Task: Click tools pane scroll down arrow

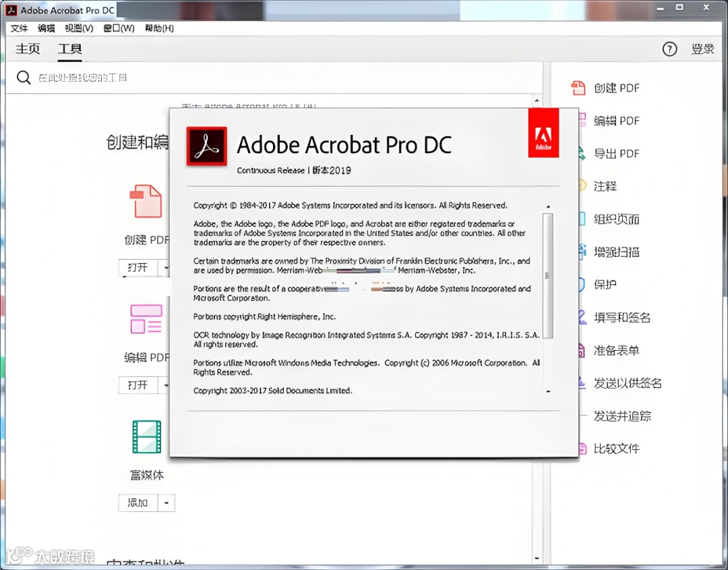Action: pos(537,558)
